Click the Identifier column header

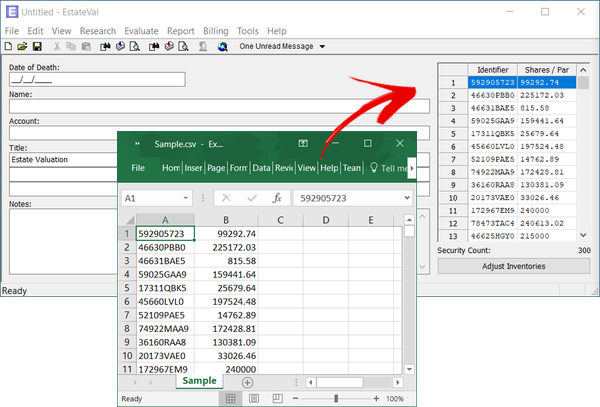(x=492, y=70)
